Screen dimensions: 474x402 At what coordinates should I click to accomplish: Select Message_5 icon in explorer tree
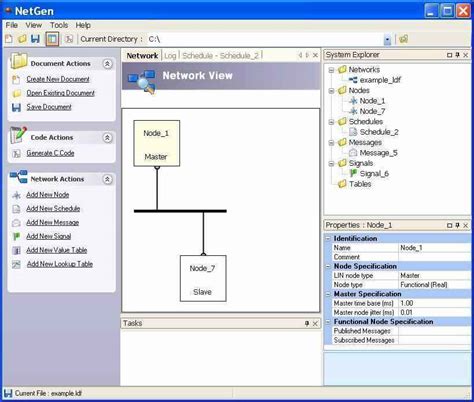(x=353, y=153)
